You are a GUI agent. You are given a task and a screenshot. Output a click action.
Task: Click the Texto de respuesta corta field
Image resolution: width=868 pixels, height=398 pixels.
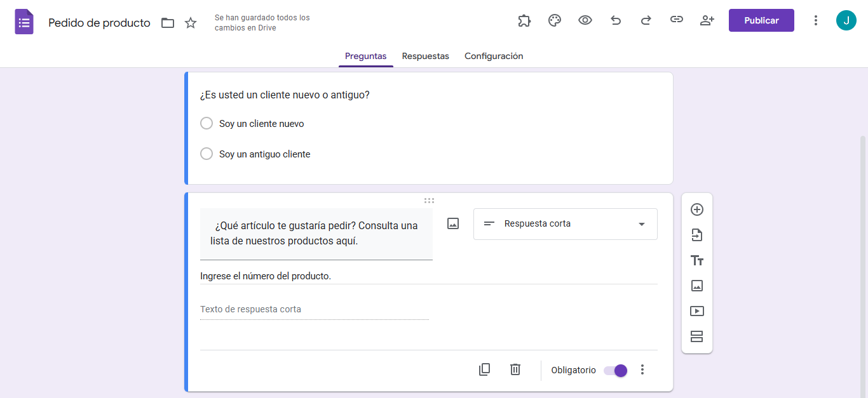(315, 310)
